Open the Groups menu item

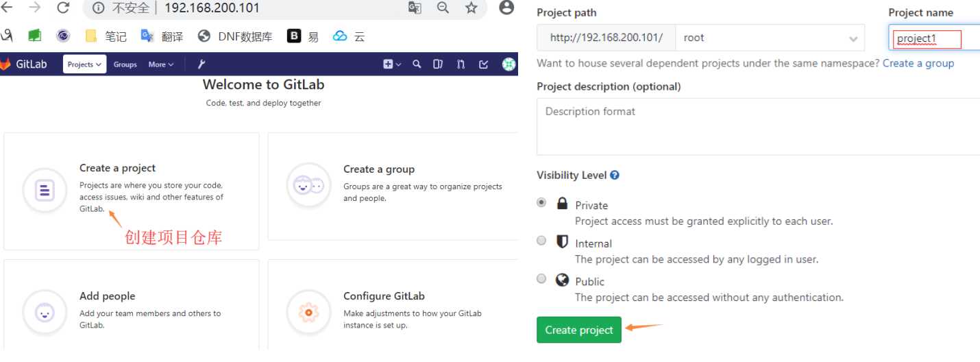(x=125, y=64)
